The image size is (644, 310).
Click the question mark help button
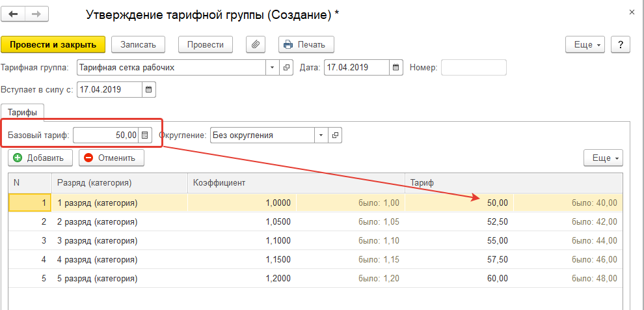click(x=621, y=44)
